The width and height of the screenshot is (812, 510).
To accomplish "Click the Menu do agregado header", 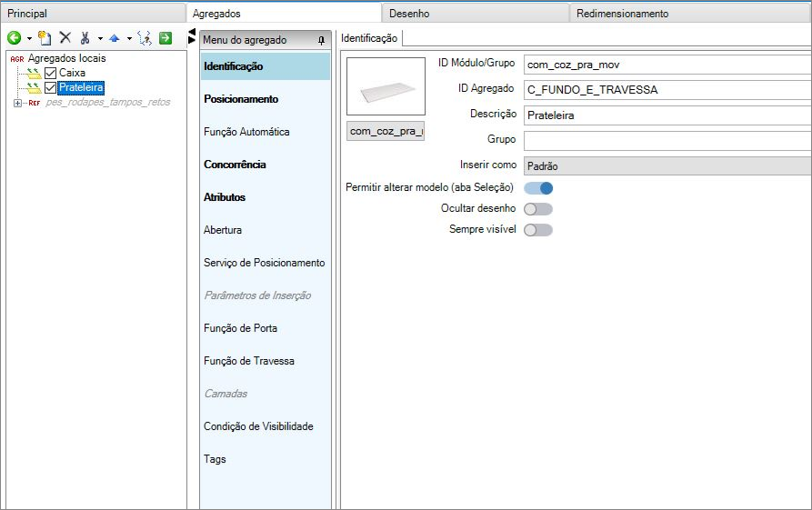I will point(266,40).
